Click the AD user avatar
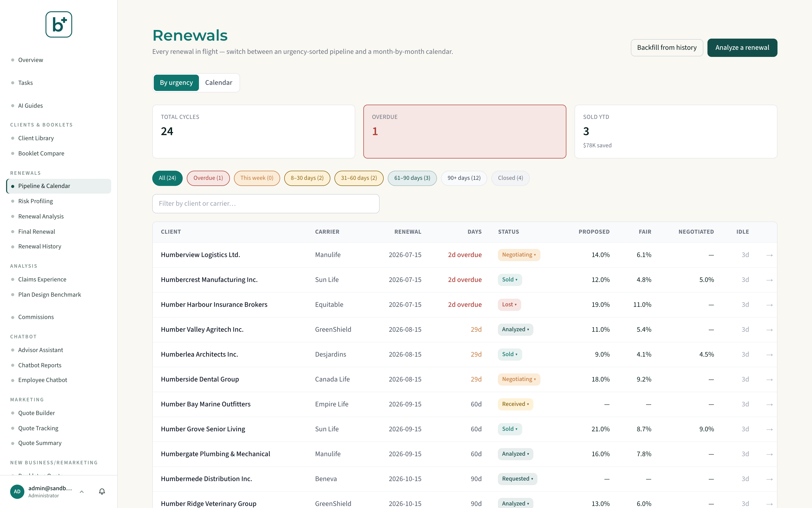The image size is (812, 508). [17, 491]
